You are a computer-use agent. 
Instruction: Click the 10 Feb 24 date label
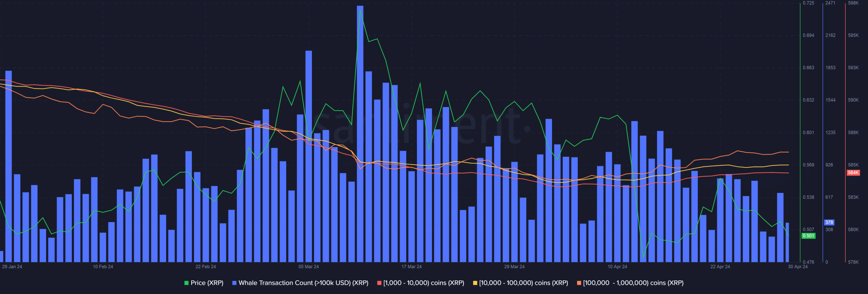point(103,267)
